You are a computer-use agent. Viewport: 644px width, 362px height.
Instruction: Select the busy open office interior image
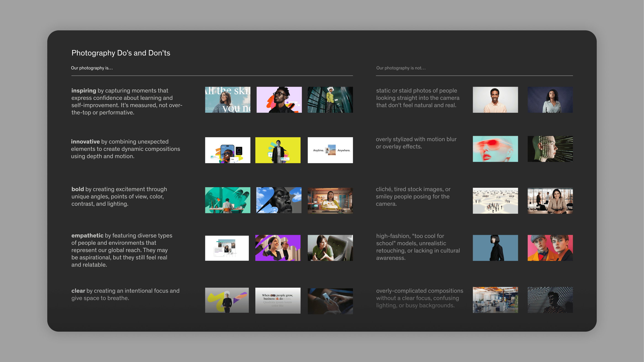pos(495,300)
